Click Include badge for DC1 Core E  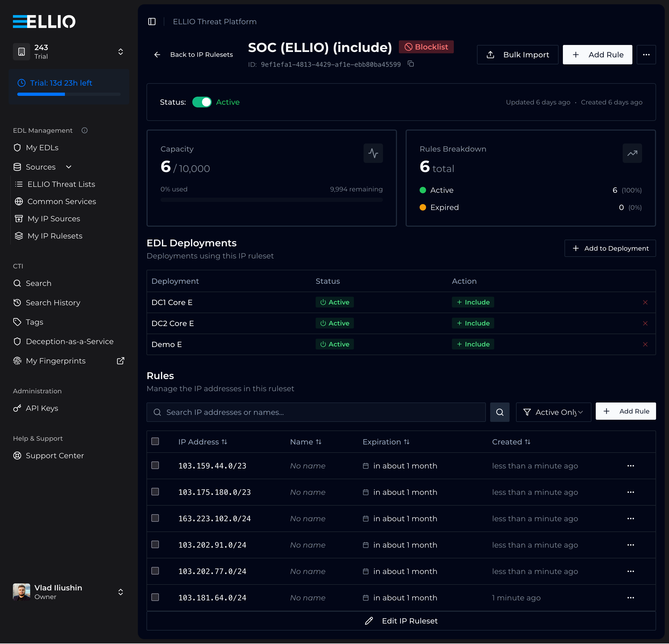pos(473,302)
